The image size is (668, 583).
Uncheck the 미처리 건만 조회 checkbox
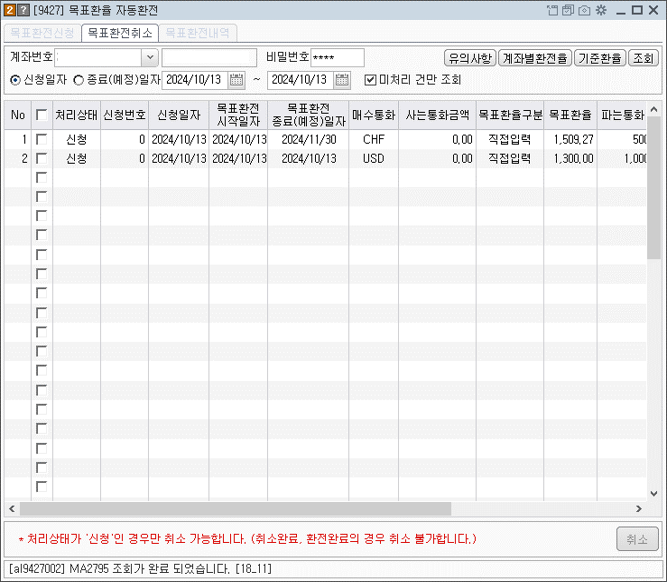coord(370,79)
